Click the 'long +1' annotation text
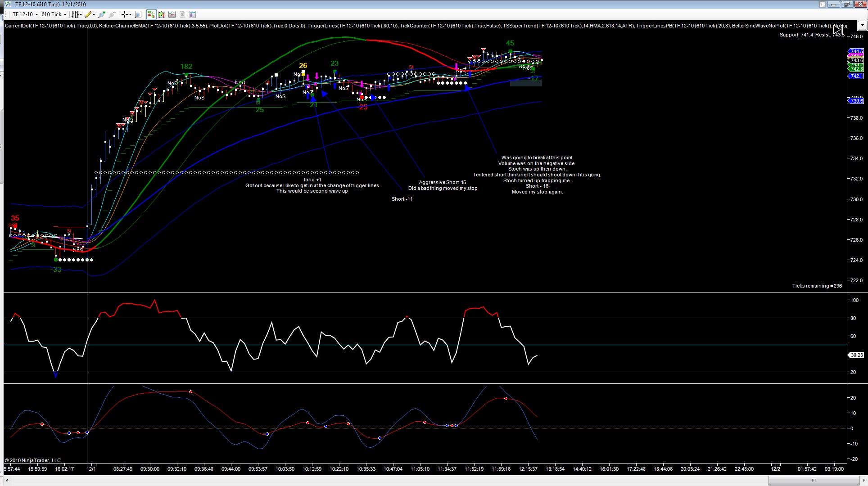The height and width of the screenshot is (486, 868). [x=312, y=180]
